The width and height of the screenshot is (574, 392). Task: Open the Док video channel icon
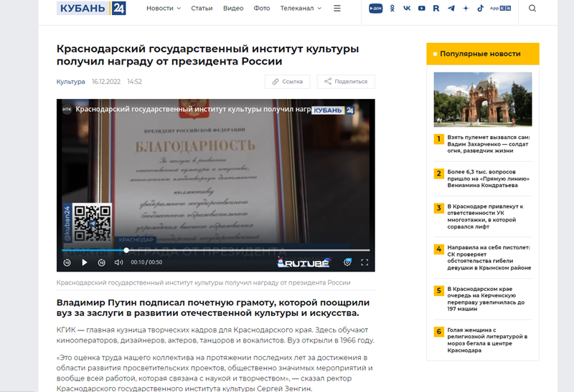pos(375,8)
